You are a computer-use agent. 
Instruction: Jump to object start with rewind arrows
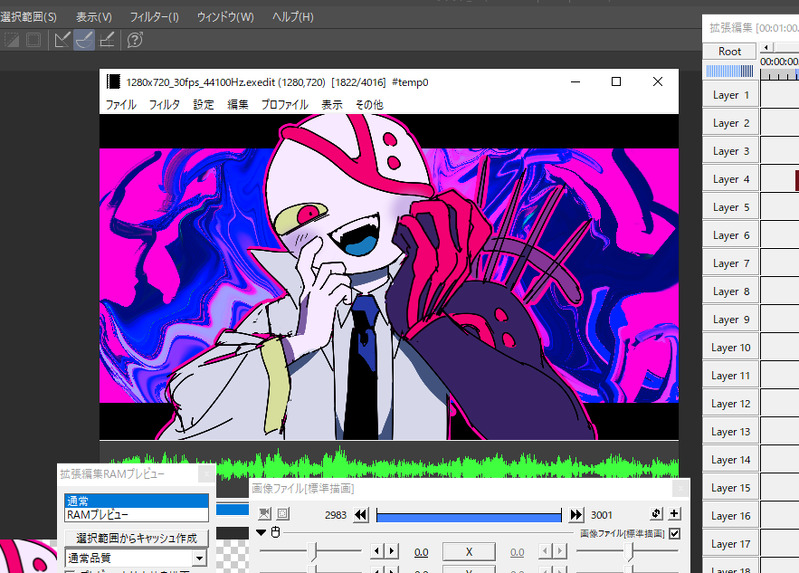(361, 515)
